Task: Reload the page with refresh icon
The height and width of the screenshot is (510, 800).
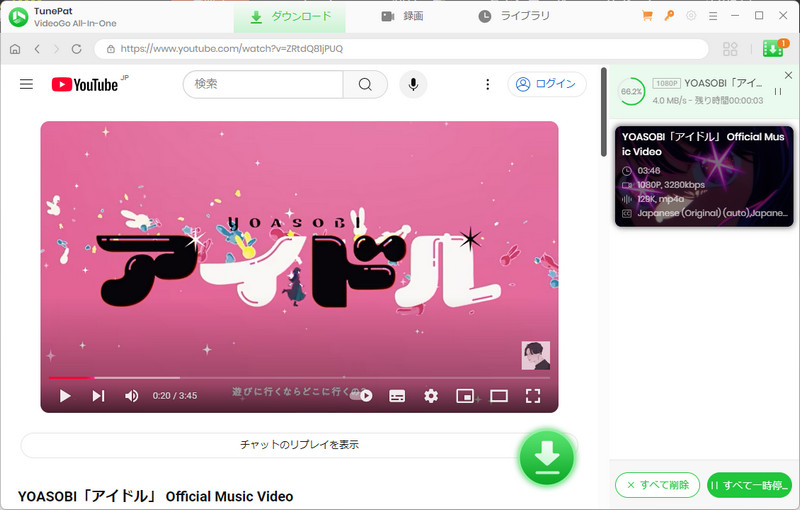Action: (x=77, y=49)
